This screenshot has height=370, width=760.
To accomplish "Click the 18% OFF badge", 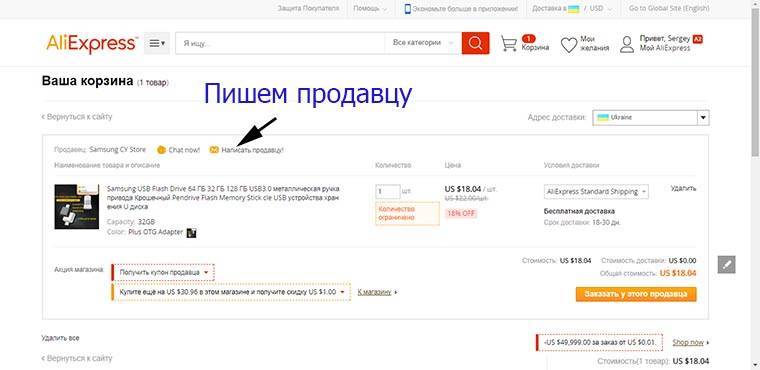I will point(461,213).
